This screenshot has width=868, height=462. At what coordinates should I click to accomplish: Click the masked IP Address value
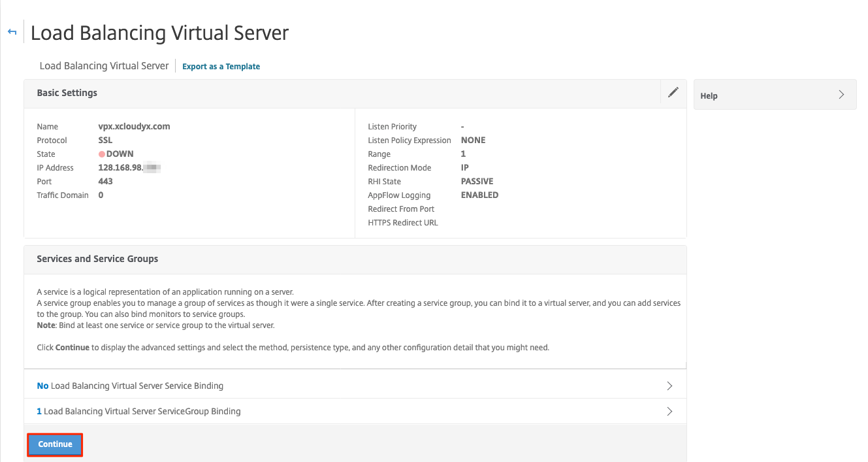142,167
